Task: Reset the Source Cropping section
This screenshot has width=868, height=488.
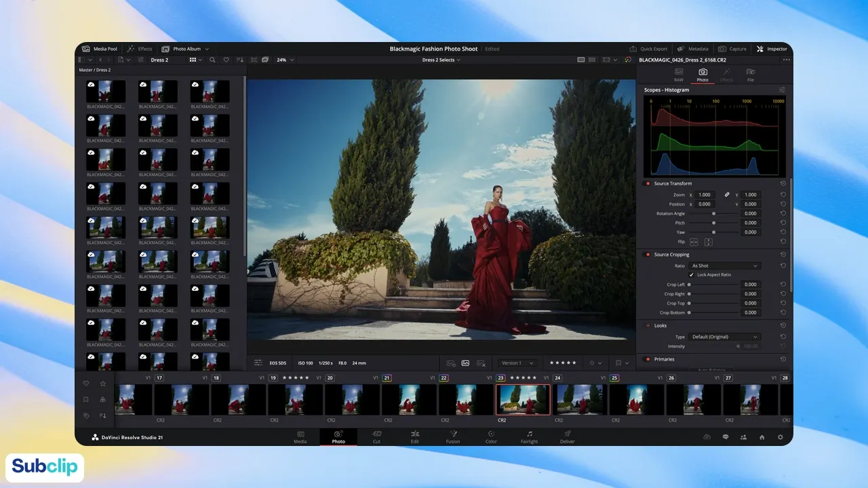Action: click(783, 255)
